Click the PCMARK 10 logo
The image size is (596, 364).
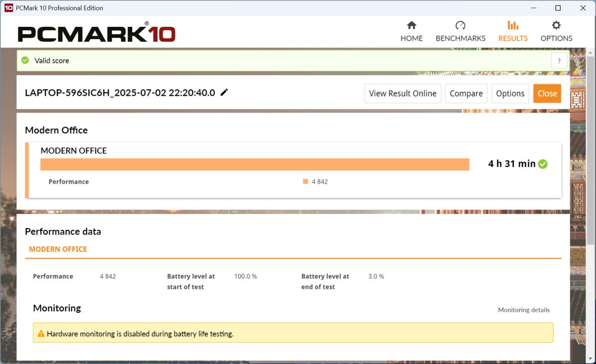click(x=96, y=33)
